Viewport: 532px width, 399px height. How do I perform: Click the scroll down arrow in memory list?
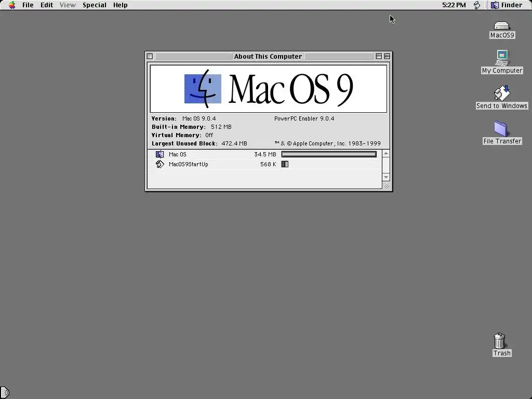[386, 177]
